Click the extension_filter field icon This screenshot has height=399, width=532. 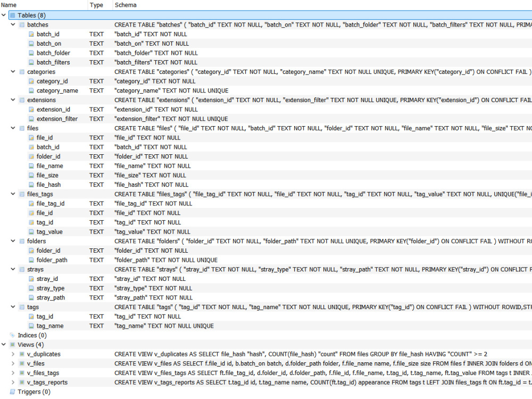[x=31, y=119]
